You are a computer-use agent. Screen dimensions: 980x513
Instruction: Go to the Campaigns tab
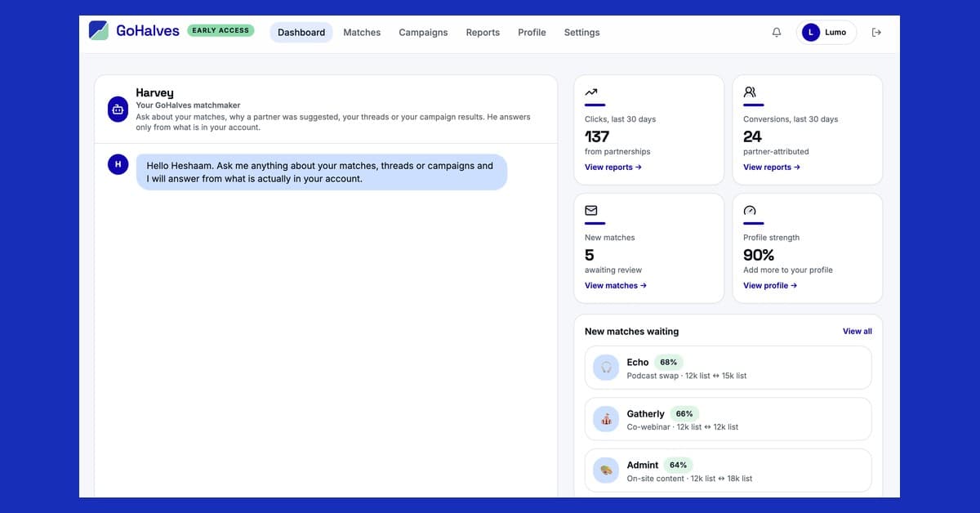[423, 33]
